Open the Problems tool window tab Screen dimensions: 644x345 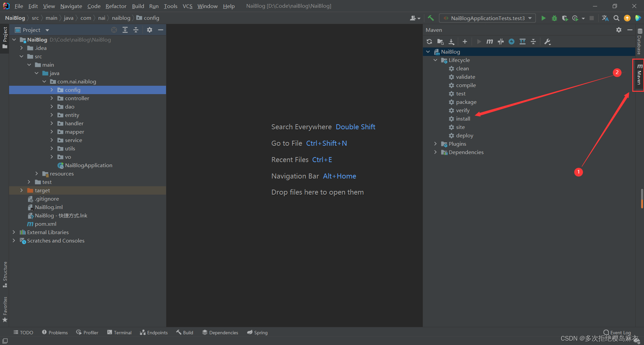(55, 332)
